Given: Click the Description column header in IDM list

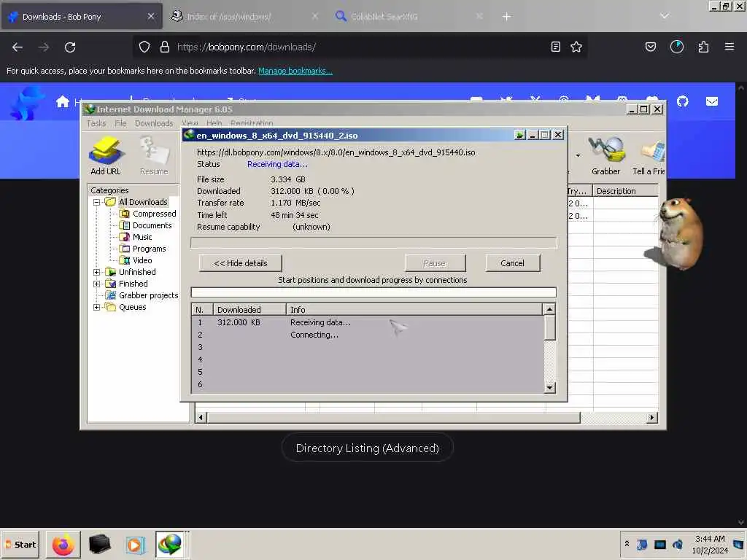Looking at the screenshot, I should click(x=626, y=191).
